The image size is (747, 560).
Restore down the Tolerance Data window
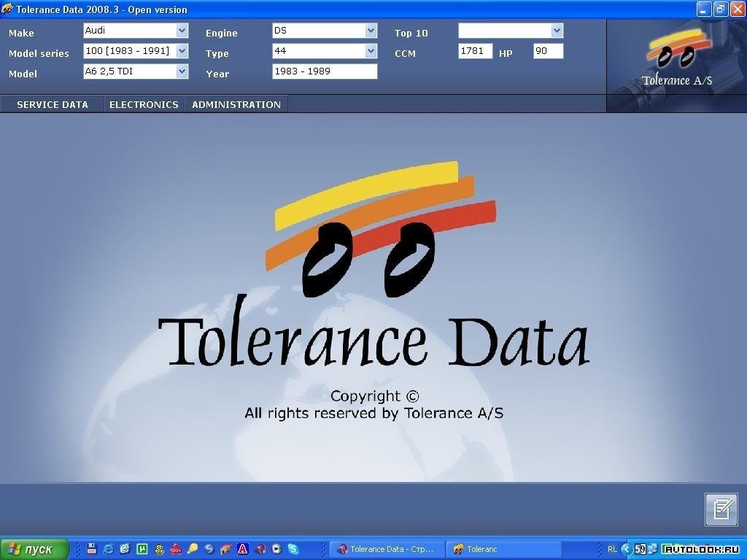point(720,9)
